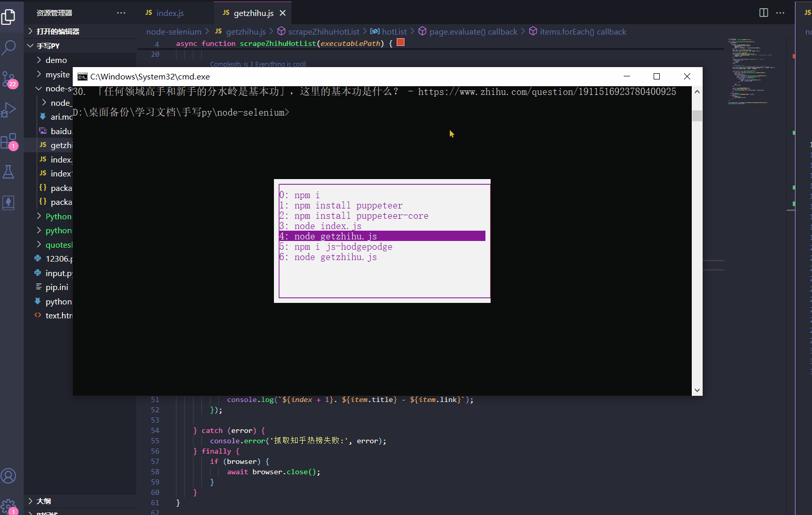812x515 pixels.
Task: Open the Extensions view in activity bar
Action: click(x=9, y=141)
